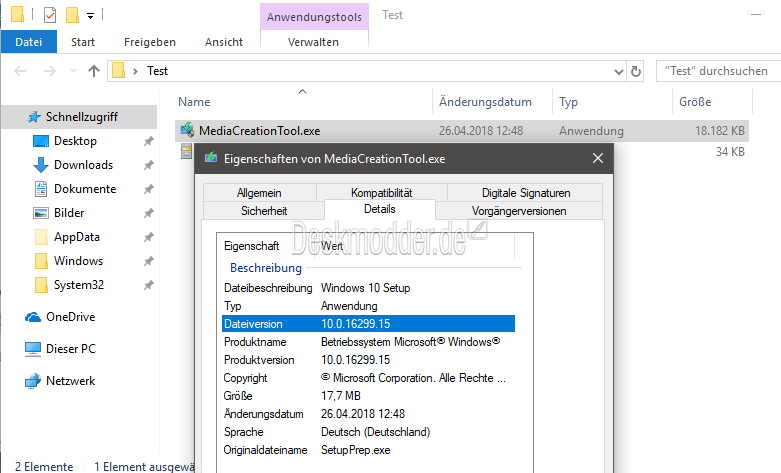The width and height of the screenshot is (781, 473).
Task: Open Dokumente in the navigation pane
Action: [85, 189]
